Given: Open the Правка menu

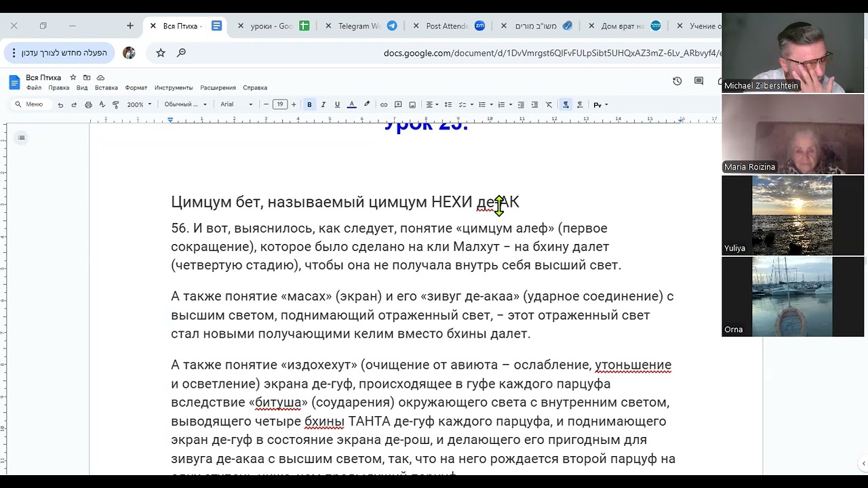Looking at the screenshot, I should [x=59, y=87].
